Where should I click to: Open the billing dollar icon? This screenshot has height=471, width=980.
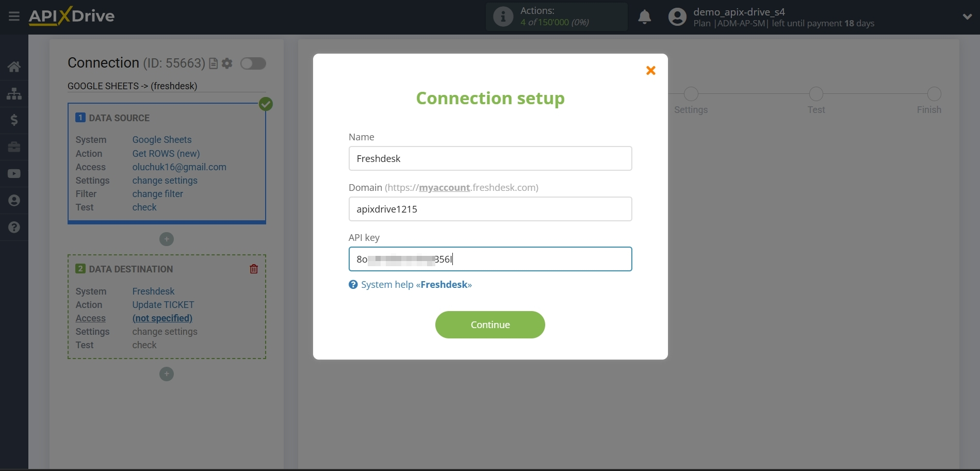coord(14,120)
